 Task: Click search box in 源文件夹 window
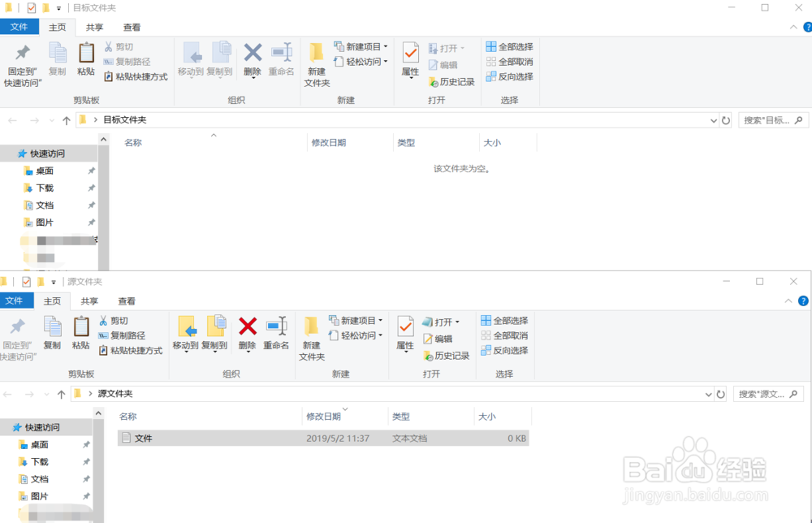pyautogui.click(x=768, y=394)
